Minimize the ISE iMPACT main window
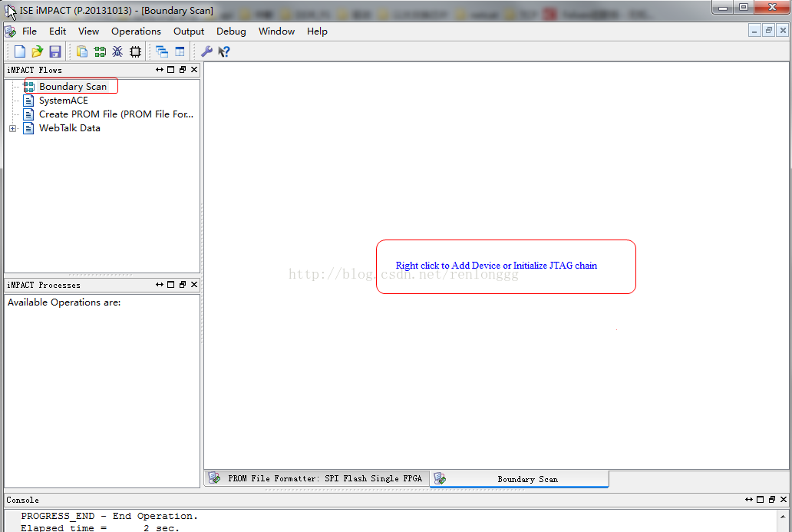 pos(723,8)
